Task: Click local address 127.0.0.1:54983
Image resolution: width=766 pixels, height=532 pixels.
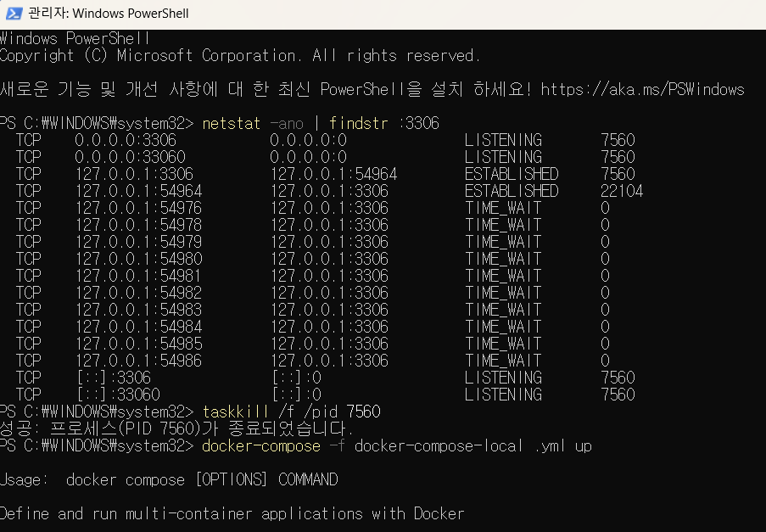Action: (x=138, y=310)
